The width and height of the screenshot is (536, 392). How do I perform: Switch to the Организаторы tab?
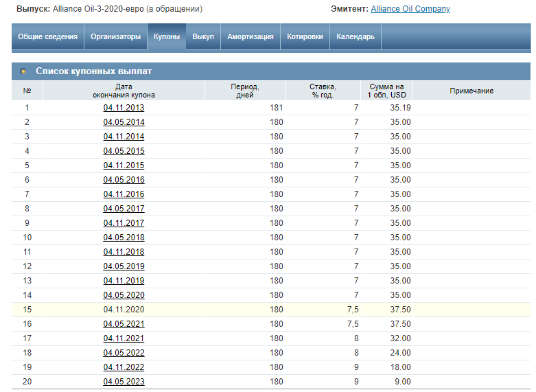pos(115,37)
